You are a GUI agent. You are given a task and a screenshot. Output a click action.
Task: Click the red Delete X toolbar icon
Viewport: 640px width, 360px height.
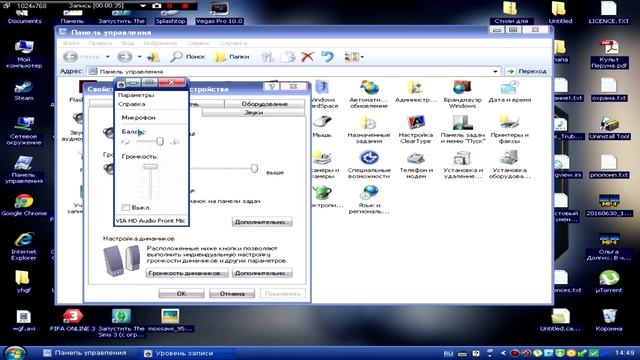(307, 57)
